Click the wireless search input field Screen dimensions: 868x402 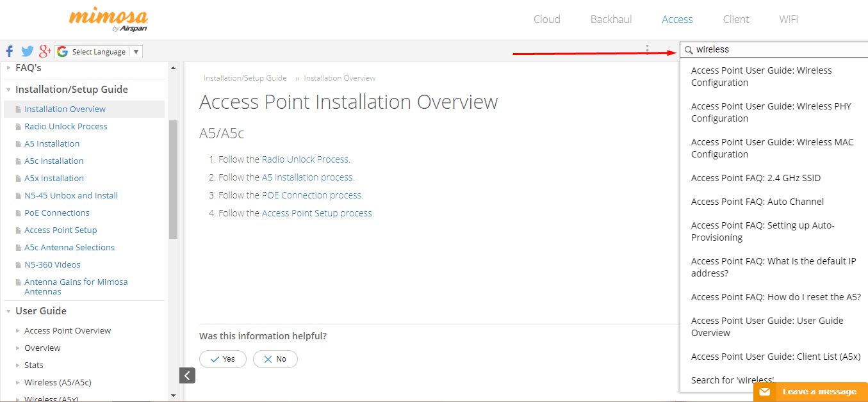pos(778,49)
